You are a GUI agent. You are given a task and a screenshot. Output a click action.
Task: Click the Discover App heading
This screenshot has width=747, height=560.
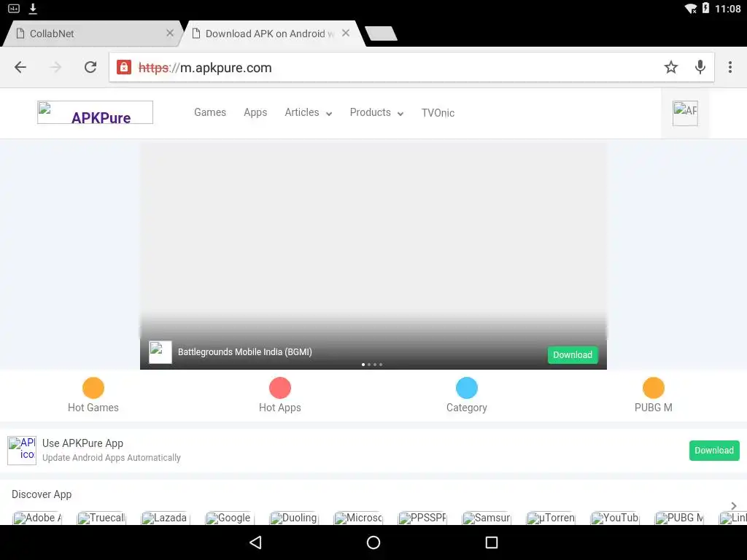[42, 494]
